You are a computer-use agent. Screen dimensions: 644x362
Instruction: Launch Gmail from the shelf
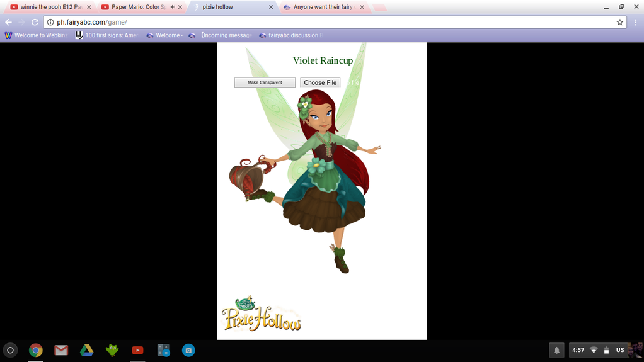tap(61, 350)
